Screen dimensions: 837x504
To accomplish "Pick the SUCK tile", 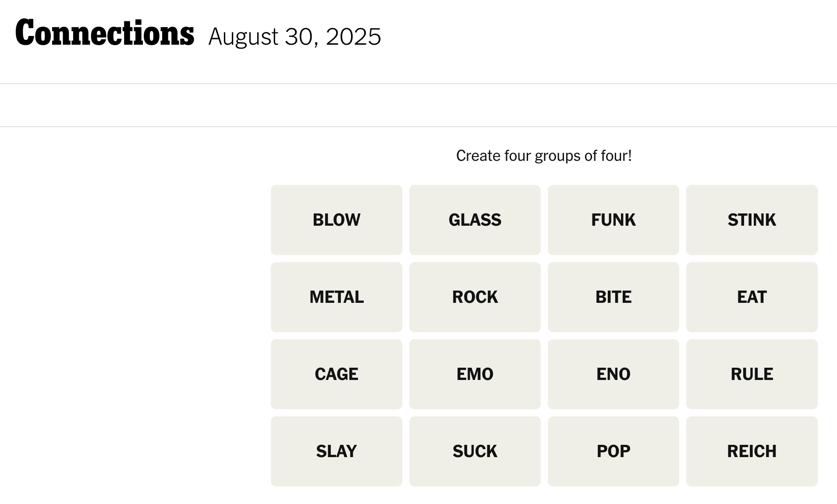I will point(475,451).
